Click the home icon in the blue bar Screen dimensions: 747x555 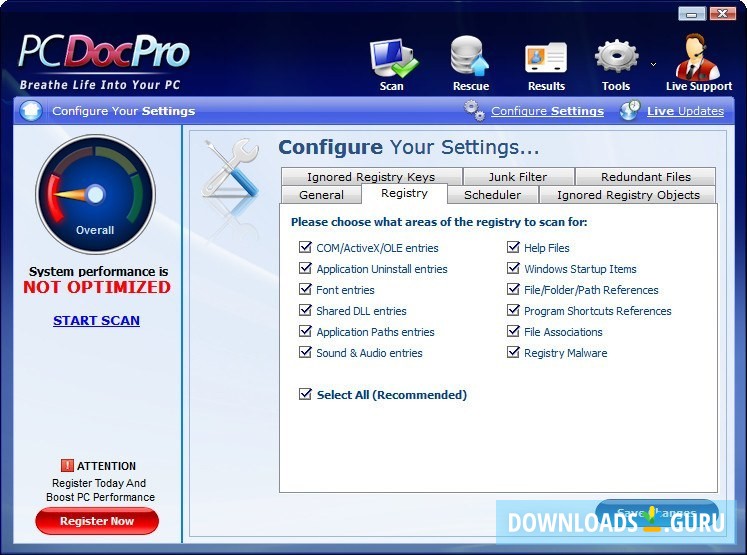31,111
